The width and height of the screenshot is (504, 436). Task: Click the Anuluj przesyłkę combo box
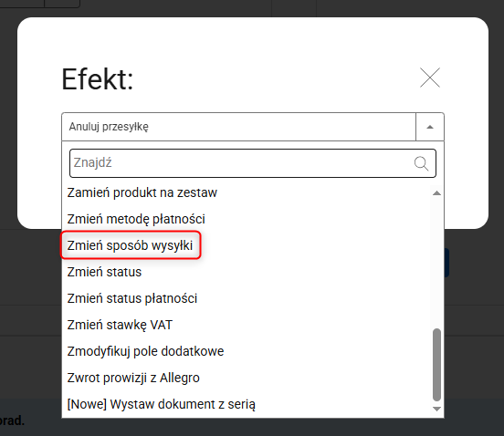pos(253,127)
